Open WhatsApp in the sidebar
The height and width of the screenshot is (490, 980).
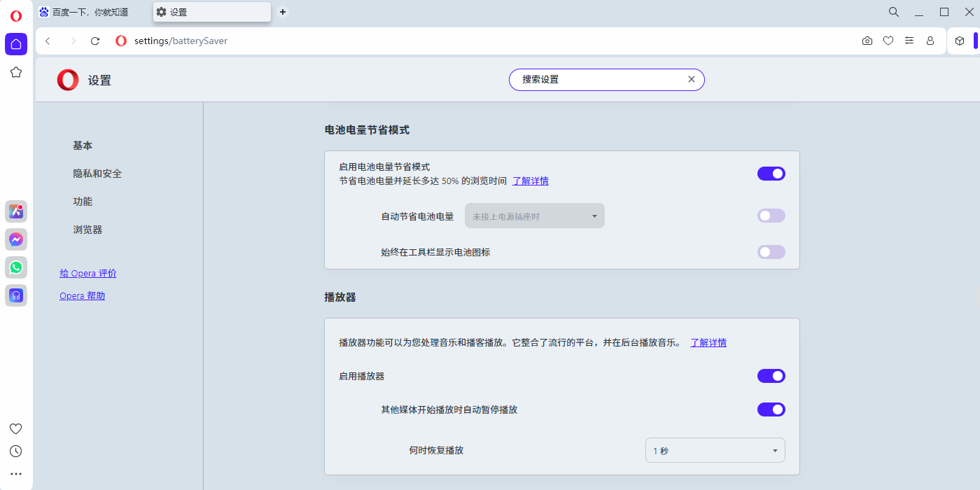point(16,267)
